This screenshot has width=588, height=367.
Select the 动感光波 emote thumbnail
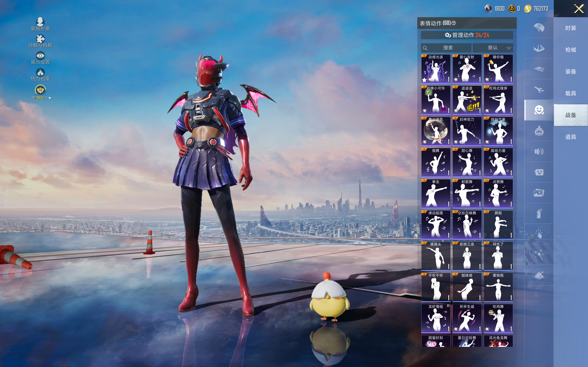(x=436, y=69)
